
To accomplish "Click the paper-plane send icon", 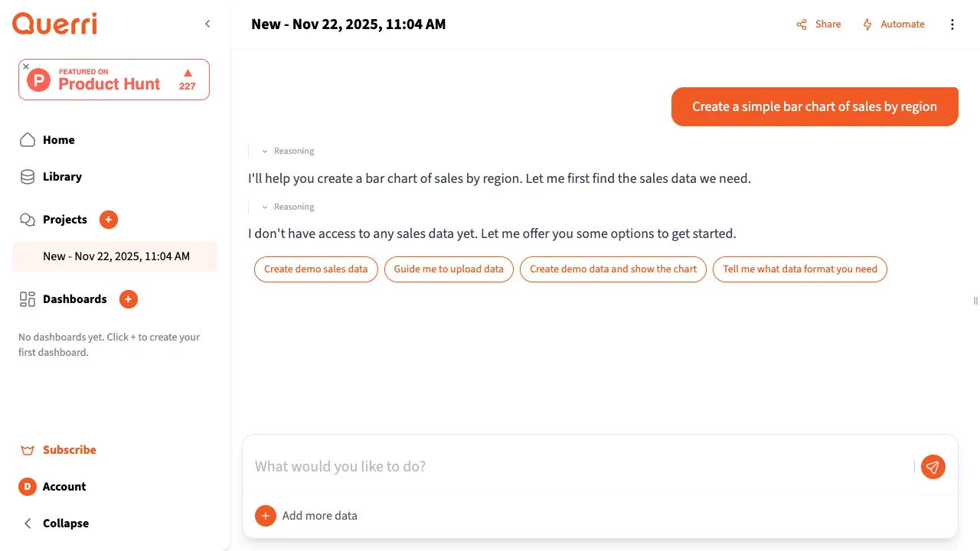I will tap(933, 467).
